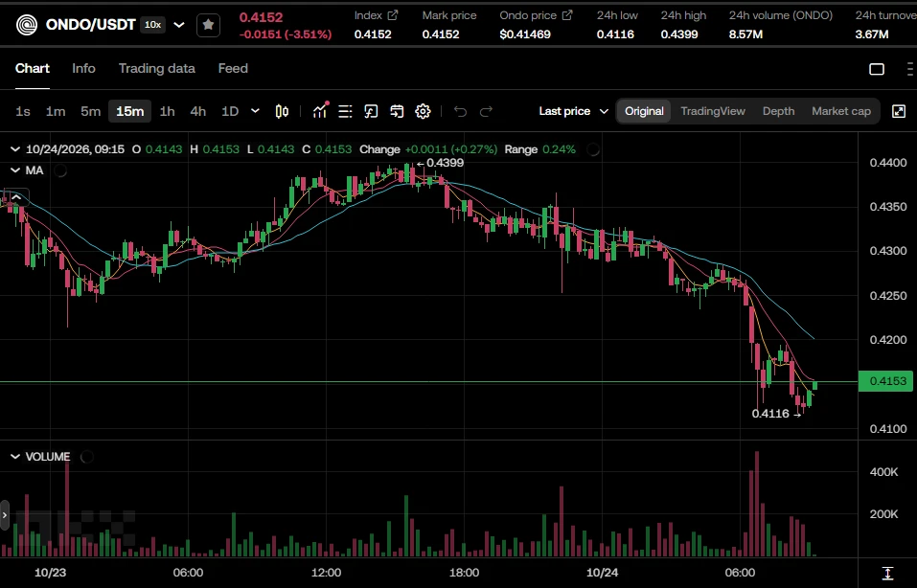Add ONDO/USDT to favorites with star icon
Image resolution: width=917 pixels, height=588 pixels.
[x=208, y=25]
